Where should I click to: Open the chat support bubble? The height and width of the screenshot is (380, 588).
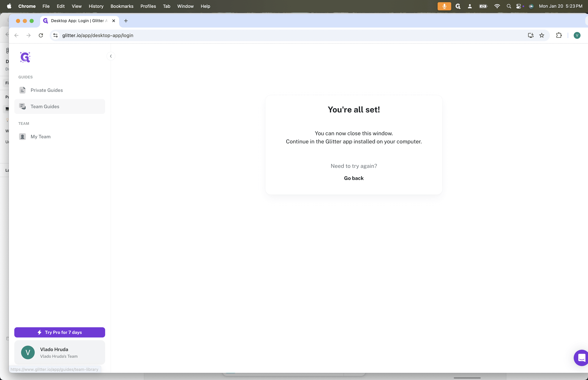(581, 358)
